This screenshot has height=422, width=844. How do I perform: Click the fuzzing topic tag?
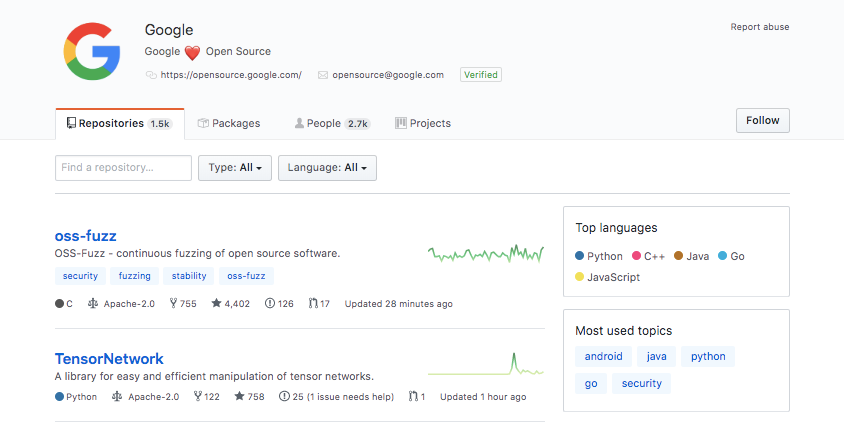135,276
